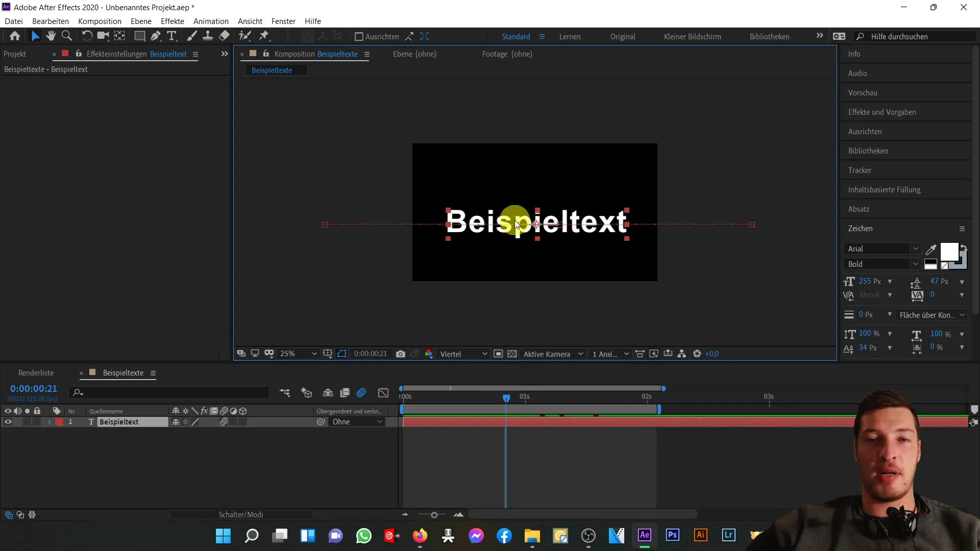The image size is (980, 551).
Task: Click the white fill color swatch
Action: click(949, 252)
